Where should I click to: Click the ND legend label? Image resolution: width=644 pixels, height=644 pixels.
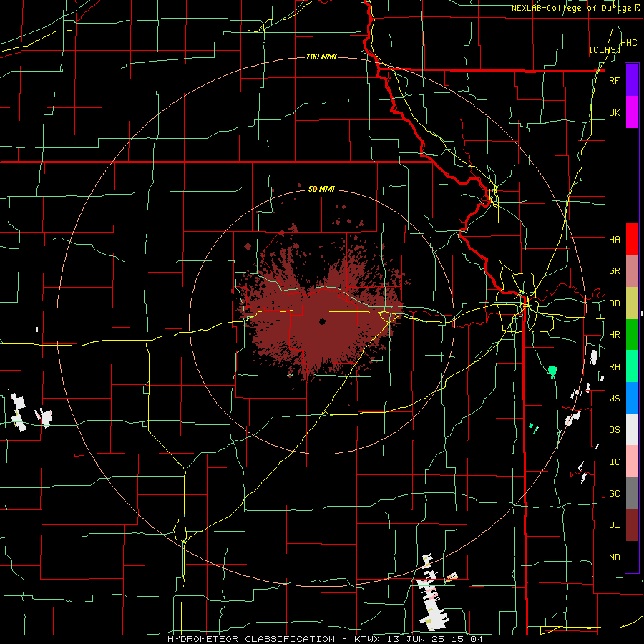coord(614,557)
